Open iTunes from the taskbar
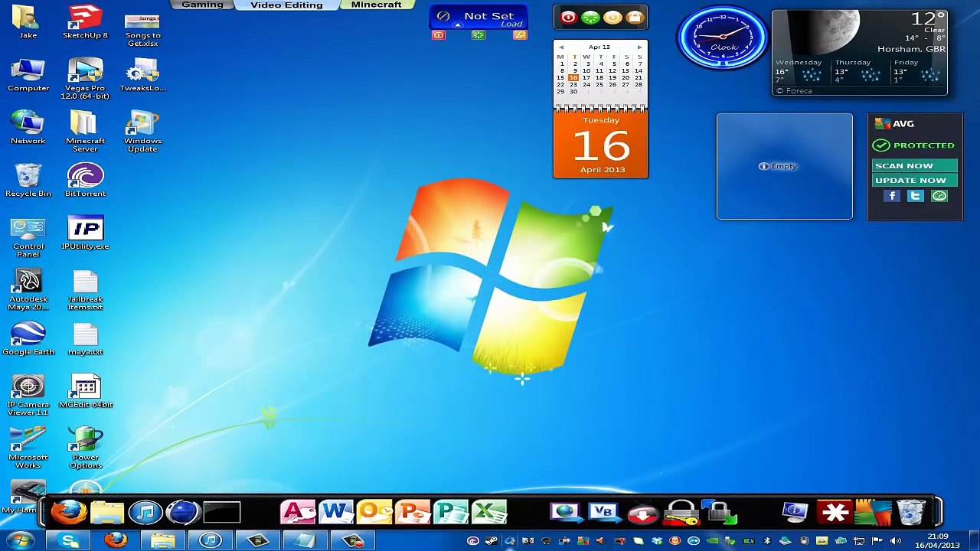Image resolution: width=980 pixels, height=551 pixels. pyautogui.click(x=211, y=541)
